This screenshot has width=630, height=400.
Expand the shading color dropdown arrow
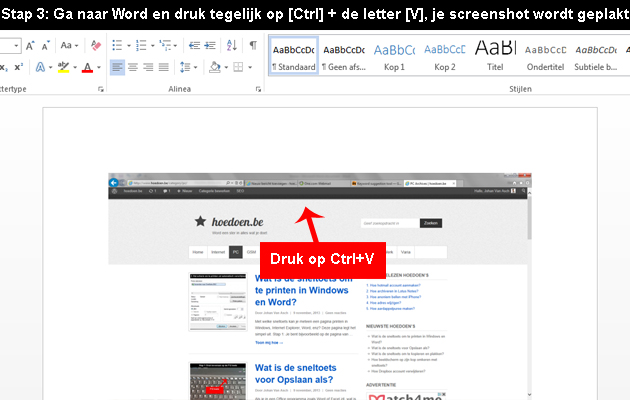tap(226, 67)
